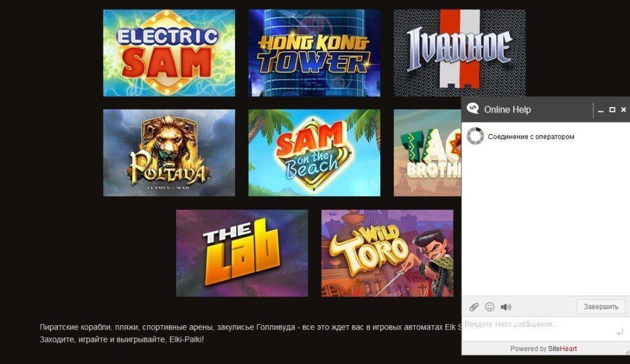Send message using the enter arrow icon
This screenshot has height=364, width=630.
pyautogui.click(x=620, y=332)
